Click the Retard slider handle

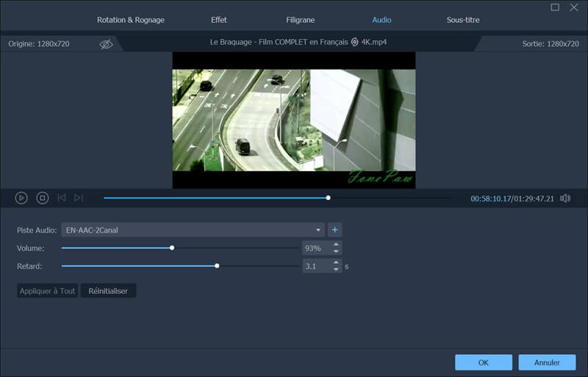217,266
